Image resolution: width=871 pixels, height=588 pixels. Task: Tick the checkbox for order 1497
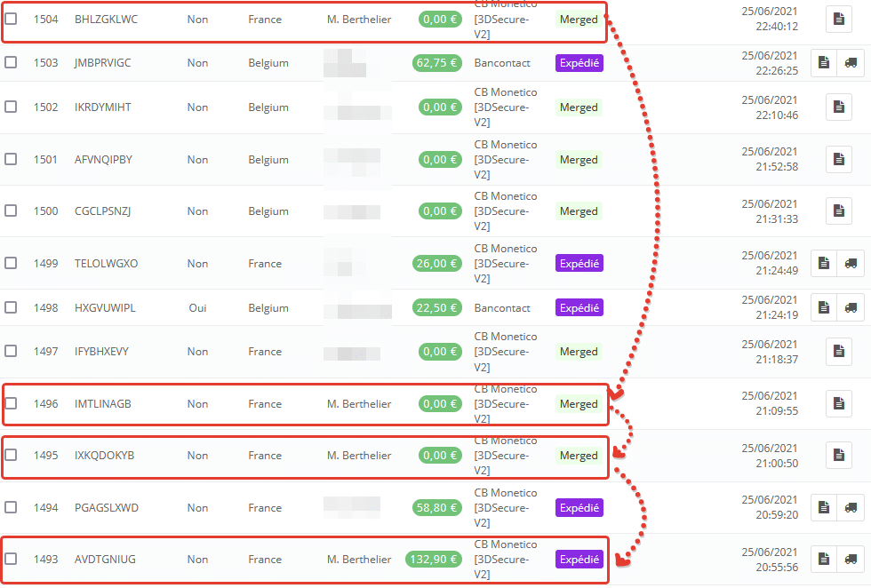pyautogui.click(x=11, y=351)
